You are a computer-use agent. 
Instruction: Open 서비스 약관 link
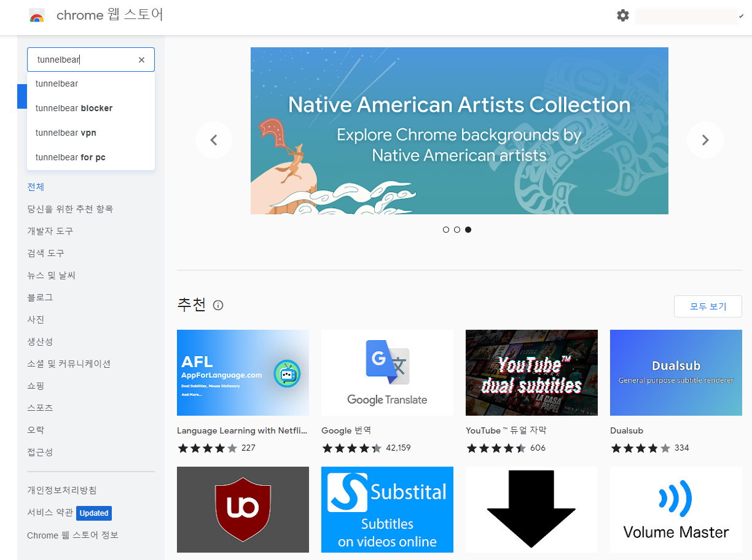50,513
